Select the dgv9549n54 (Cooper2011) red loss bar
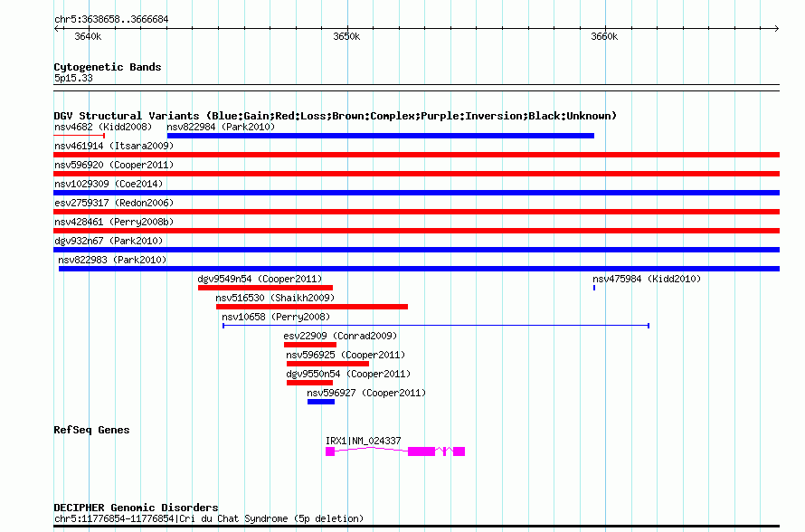Screen dimensions: 805x532 pyautogui.click(x=265, y=288)
